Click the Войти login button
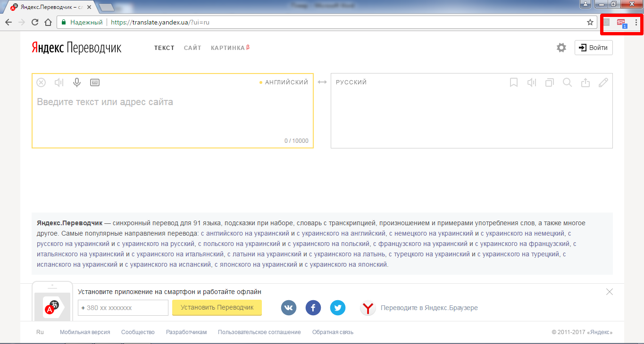The height and width of the screenshot is (344, 644). click(594, 48)
